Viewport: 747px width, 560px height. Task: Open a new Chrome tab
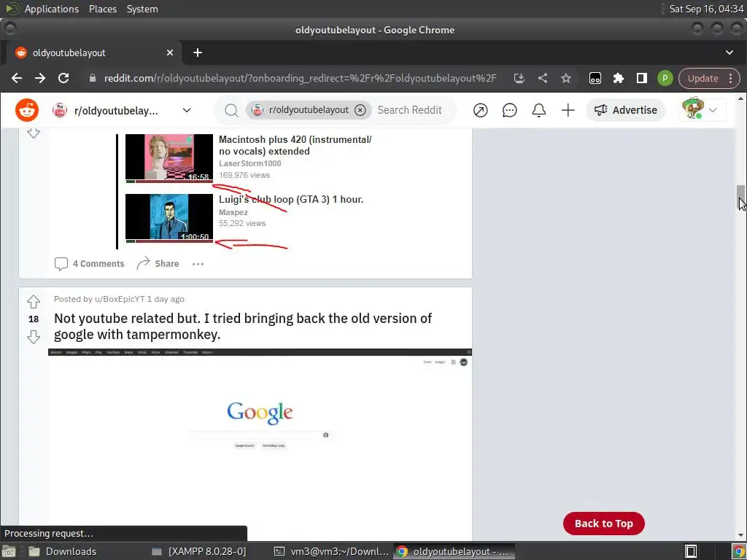click(198, 52)
